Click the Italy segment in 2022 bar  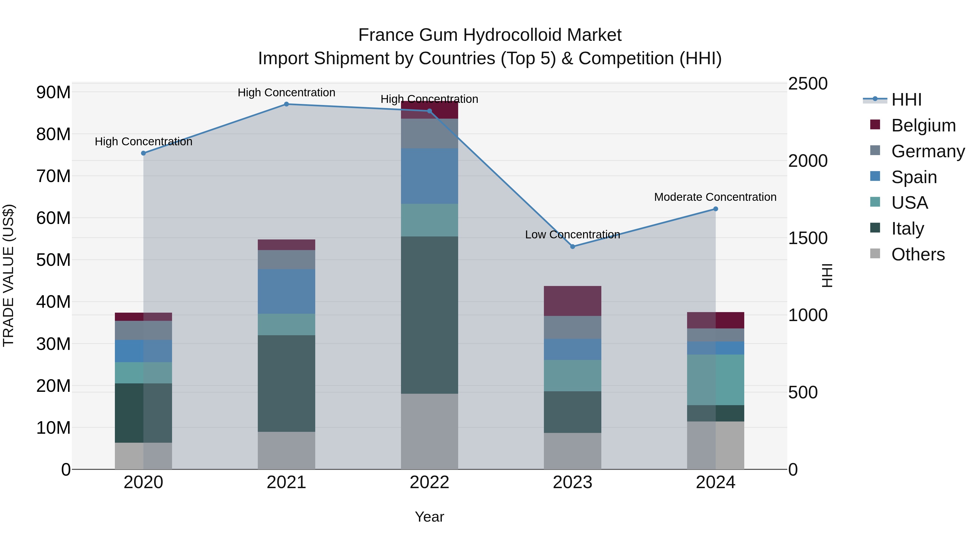coord(430,315)
